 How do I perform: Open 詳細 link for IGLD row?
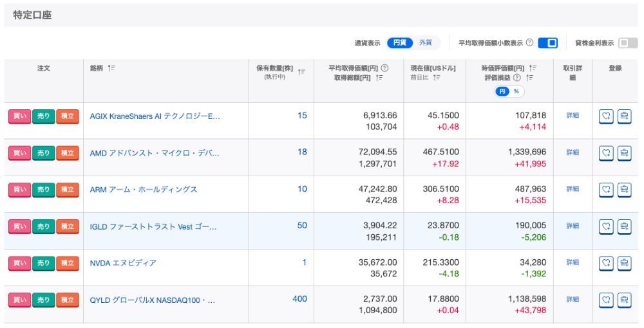573,226
